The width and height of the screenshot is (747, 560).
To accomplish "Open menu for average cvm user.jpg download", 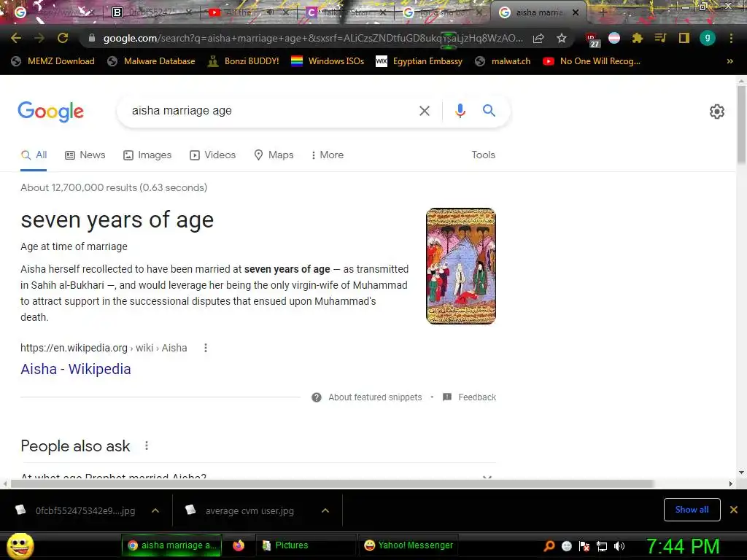I will (325, 510).
